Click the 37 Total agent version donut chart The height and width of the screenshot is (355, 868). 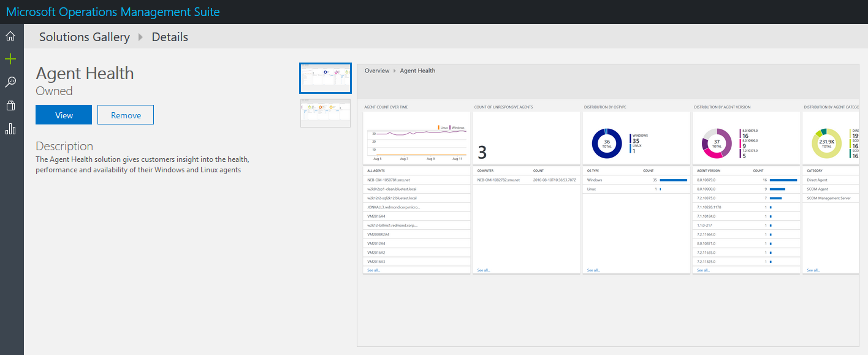(x=717, y=144)
